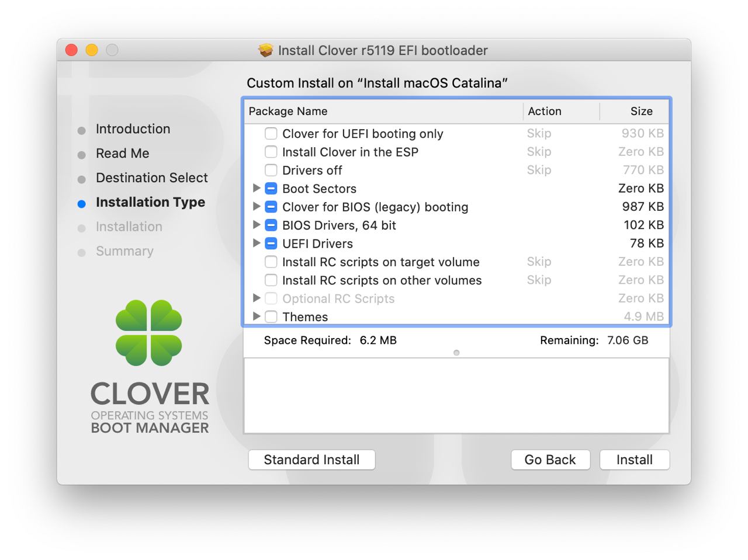Toggle the UEFI Drivers checkbox
This screenshot has height=560, width=748.
271,244
